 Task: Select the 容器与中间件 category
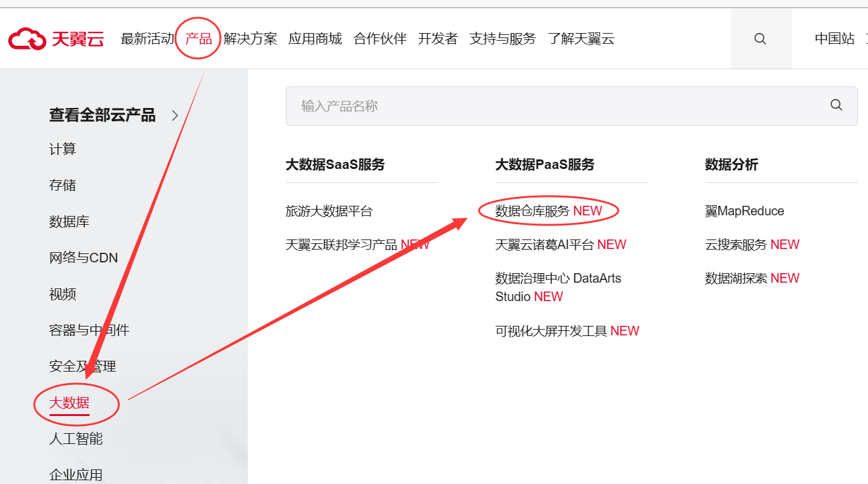point(90,330)
